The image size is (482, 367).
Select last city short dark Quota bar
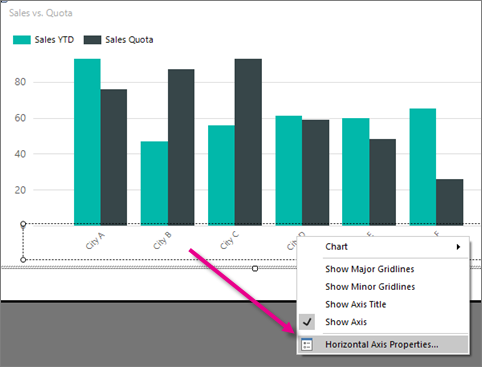[x=450, y=202]
